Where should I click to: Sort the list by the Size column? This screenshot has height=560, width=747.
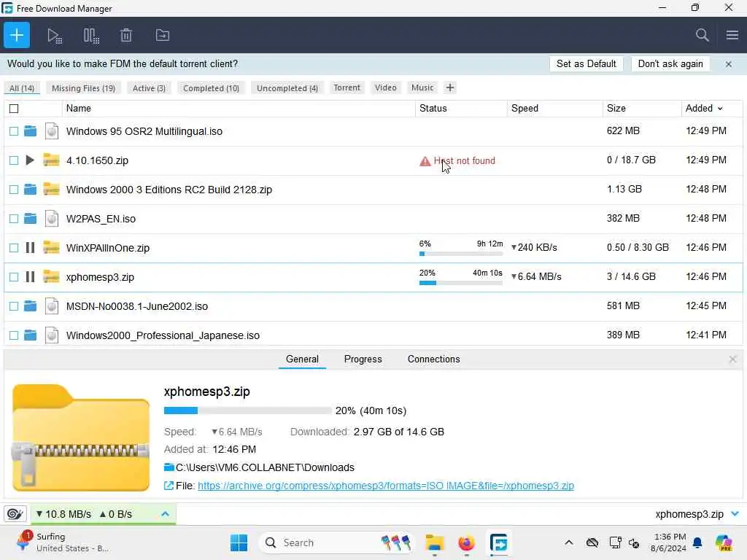coord(616,109)
